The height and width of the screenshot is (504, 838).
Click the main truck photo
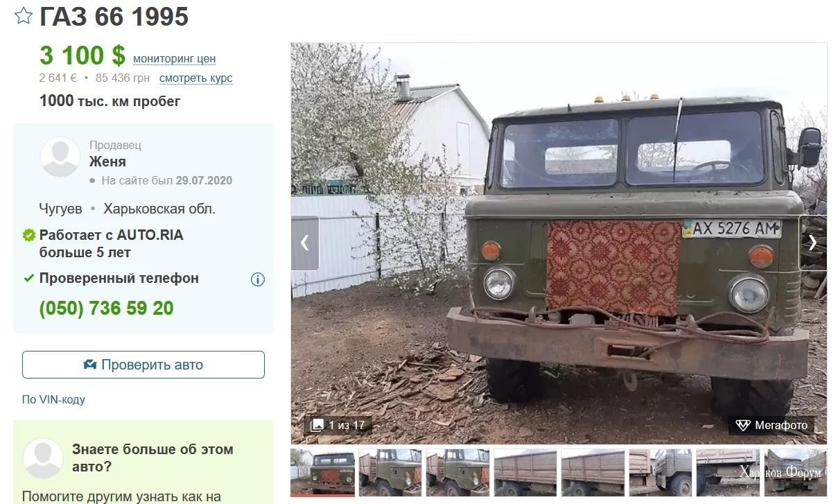pyautogui.click(x=559, y=243)
